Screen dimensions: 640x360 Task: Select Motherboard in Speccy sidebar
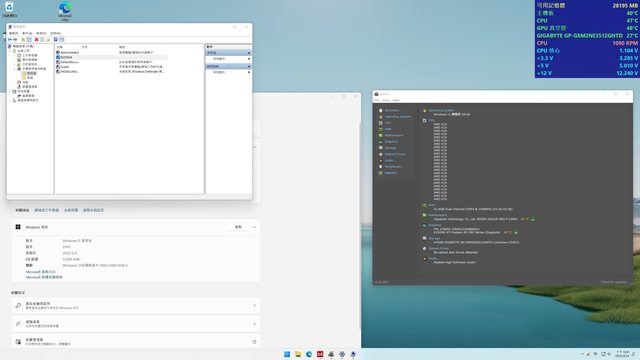click(393, 135)
